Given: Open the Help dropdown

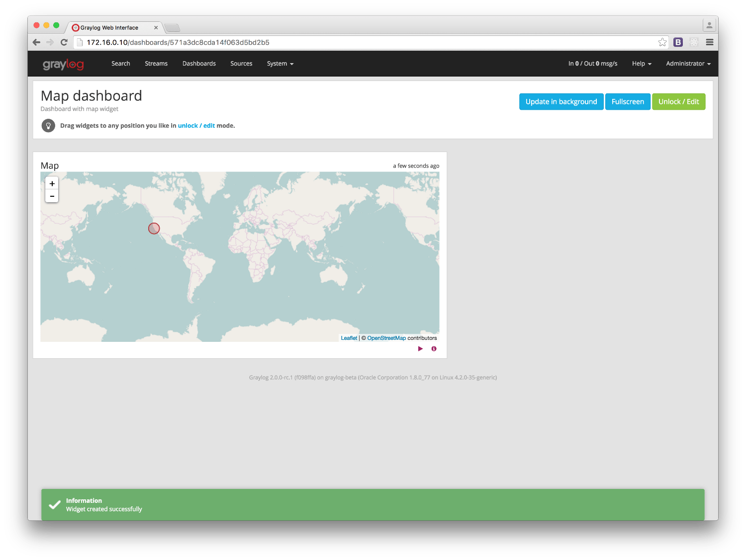Looking at the screenshot, I should pos(641,64).
